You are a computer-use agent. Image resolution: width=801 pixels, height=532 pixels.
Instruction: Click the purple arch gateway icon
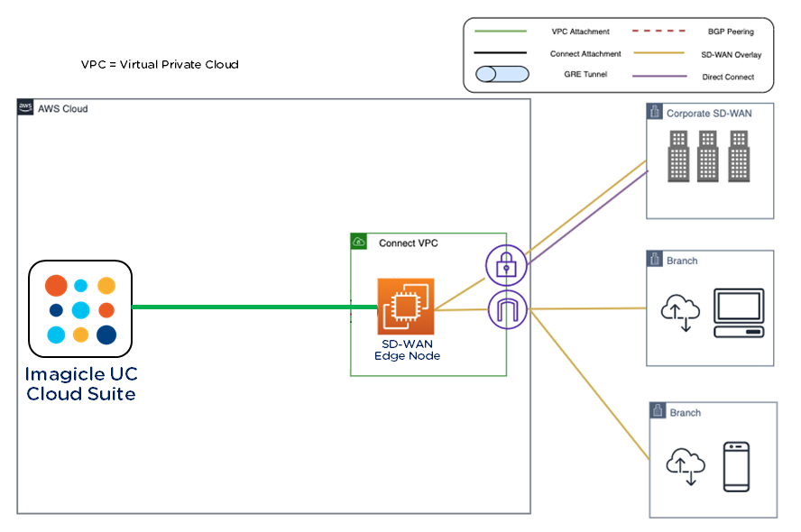[x=506, y=310]
